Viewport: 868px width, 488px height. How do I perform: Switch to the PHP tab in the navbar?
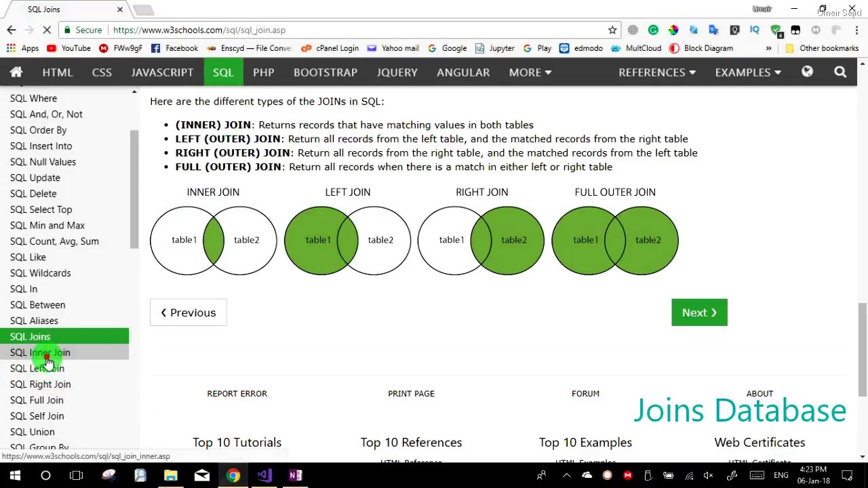(263, 72)
